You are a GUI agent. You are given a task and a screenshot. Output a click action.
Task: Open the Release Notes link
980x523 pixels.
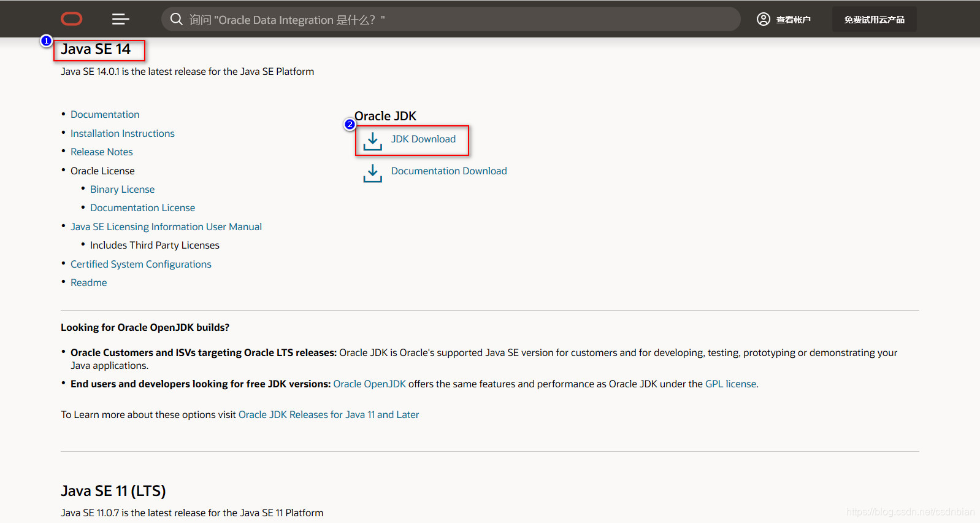102,152
